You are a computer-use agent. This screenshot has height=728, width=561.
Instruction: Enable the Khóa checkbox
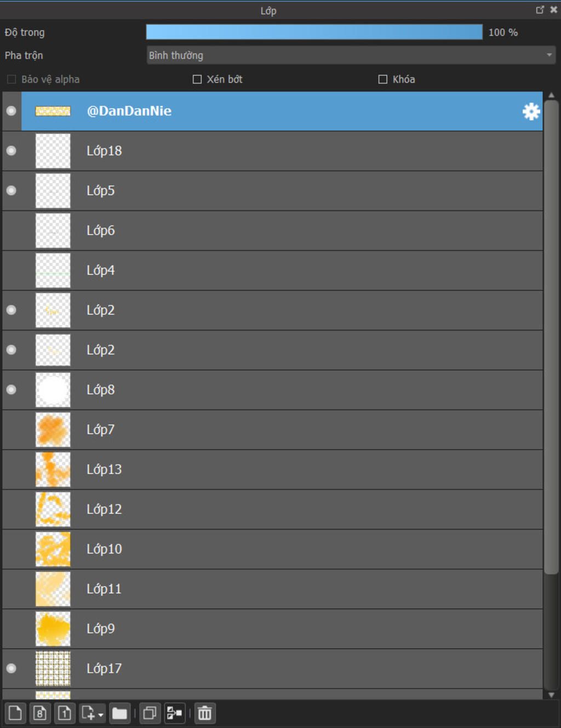(x=383, y=79)
